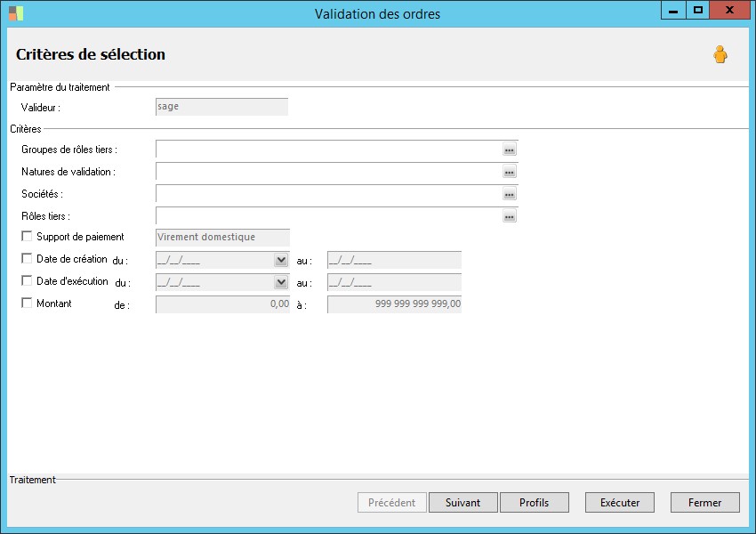Close dialog with Fermer button
Screen dimensions: 756x534
705,503
